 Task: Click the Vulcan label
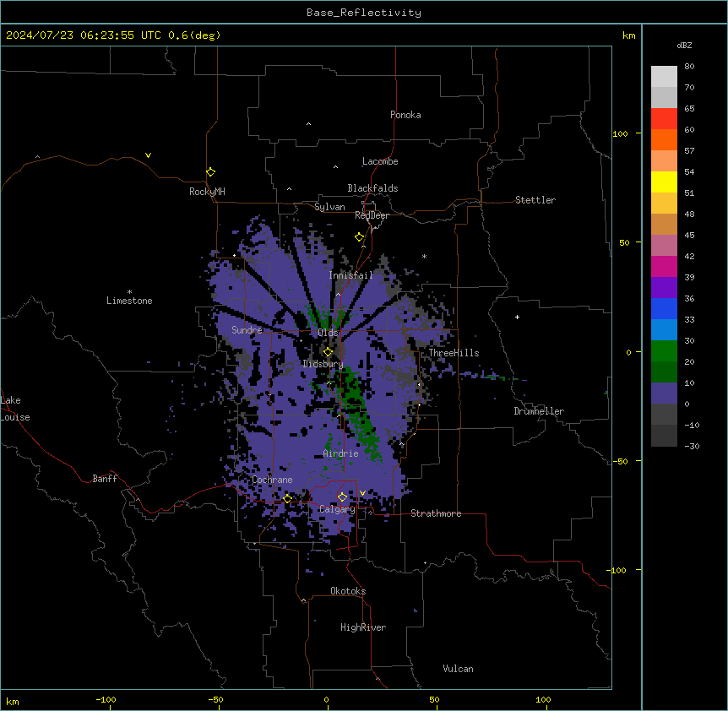click(459, 669)
